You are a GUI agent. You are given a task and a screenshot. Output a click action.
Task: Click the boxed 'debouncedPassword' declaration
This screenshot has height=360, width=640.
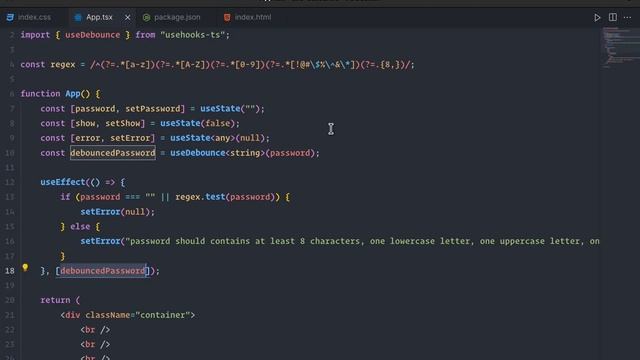pyautogui.click(x=113, y=153)
